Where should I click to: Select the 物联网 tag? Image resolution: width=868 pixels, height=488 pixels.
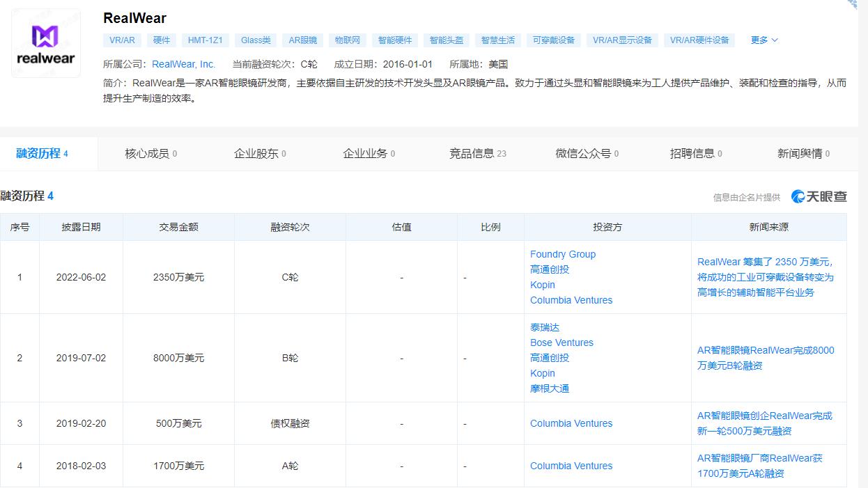[x=346, y=40]
